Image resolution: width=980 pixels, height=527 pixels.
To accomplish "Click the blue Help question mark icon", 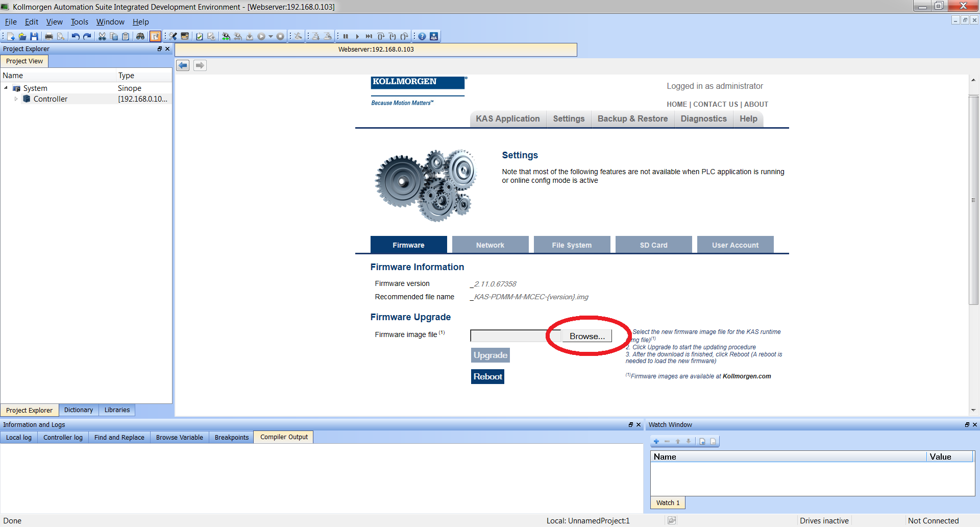I will point(422,36).
